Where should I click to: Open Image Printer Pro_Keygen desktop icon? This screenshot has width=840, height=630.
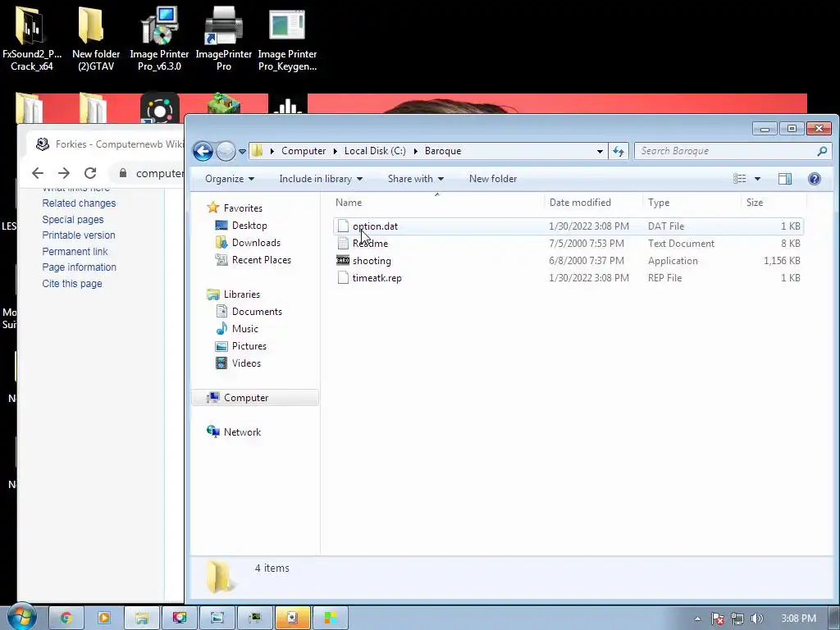tap(287, 39)
